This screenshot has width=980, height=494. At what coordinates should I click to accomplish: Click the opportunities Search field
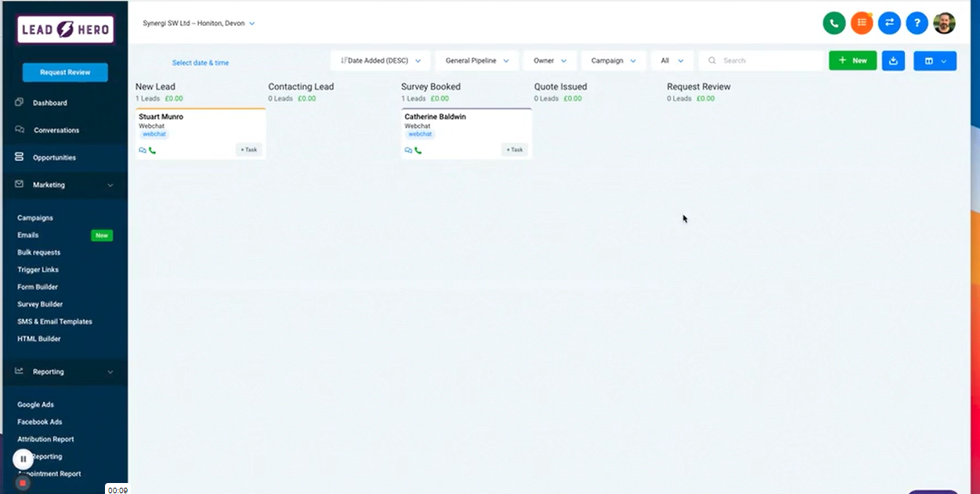[x=764, y=60]
